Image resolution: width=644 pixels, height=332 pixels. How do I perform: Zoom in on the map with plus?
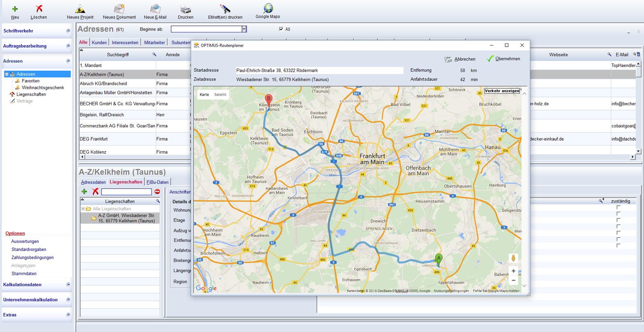click(514, 271)
